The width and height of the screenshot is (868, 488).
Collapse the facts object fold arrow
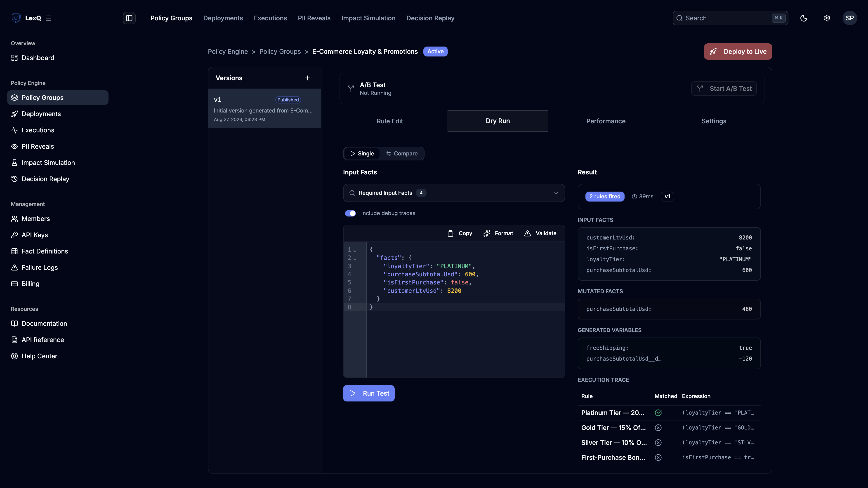(355, 258)
